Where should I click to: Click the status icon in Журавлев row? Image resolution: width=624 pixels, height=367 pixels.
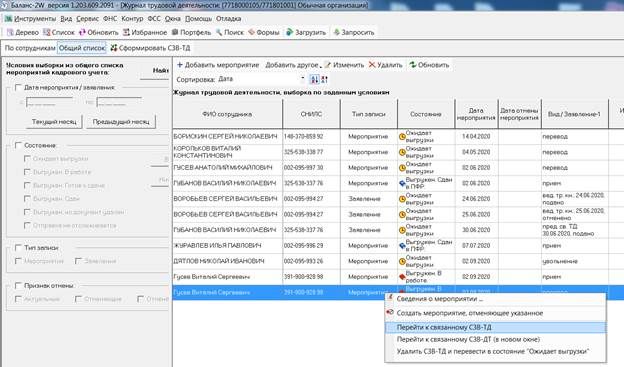[x=402, y=246]
